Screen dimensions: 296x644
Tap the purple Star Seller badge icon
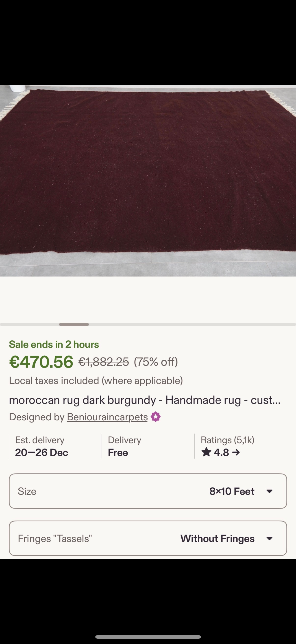pyautogui.click(x=155, y=417)
